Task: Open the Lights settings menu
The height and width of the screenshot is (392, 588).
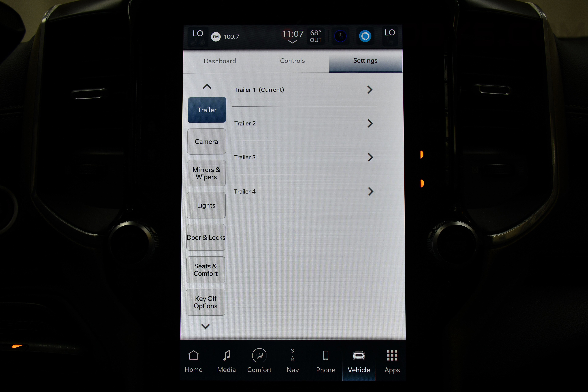Action: pos(206,205)
